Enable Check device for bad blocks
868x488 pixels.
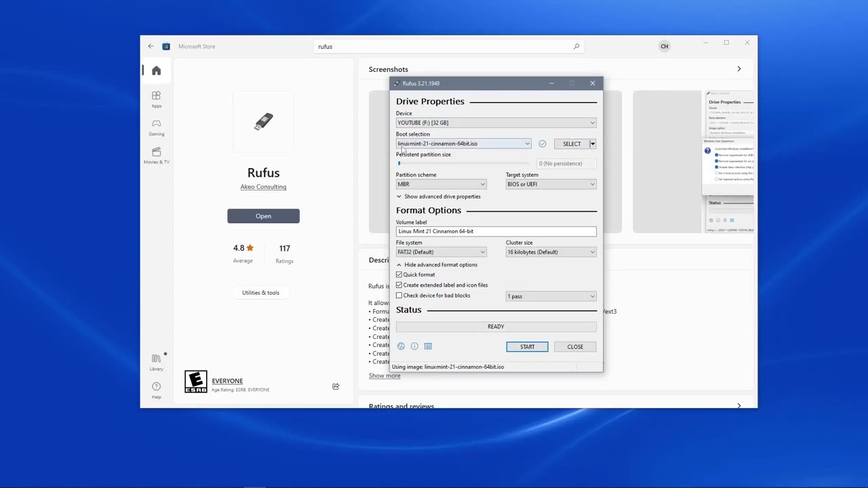coord(399,296)
